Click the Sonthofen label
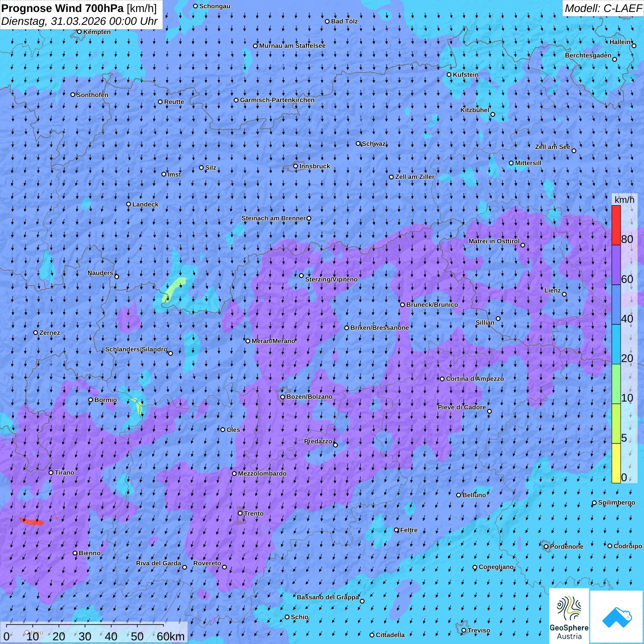This screenshot has width=644, height=644. tap(92, 95)
